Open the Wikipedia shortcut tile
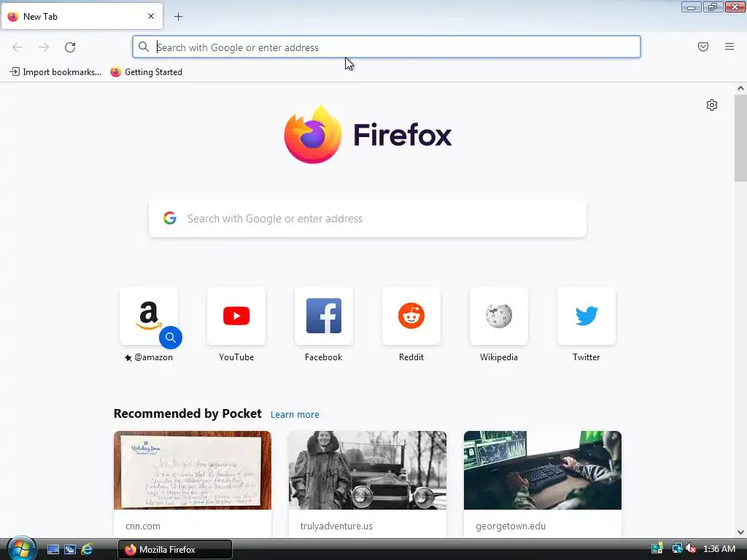The image size is (747, 560). pos(499,316)
